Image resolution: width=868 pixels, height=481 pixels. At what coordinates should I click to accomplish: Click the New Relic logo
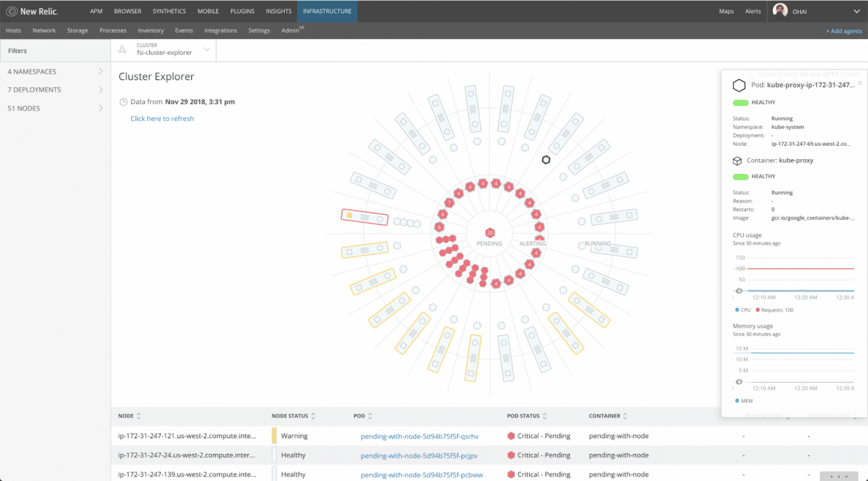click(32, 11)
